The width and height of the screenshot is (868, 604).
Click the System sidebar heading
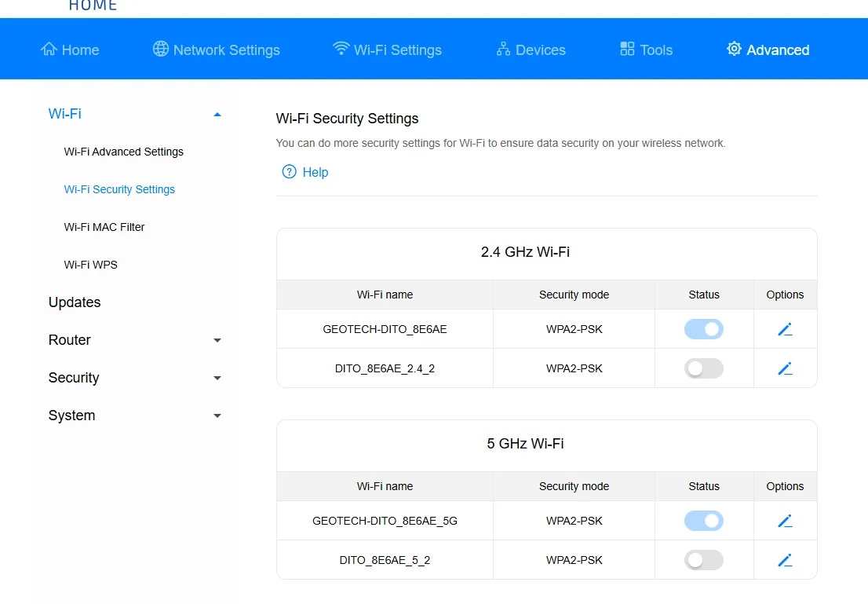[71, 415]
